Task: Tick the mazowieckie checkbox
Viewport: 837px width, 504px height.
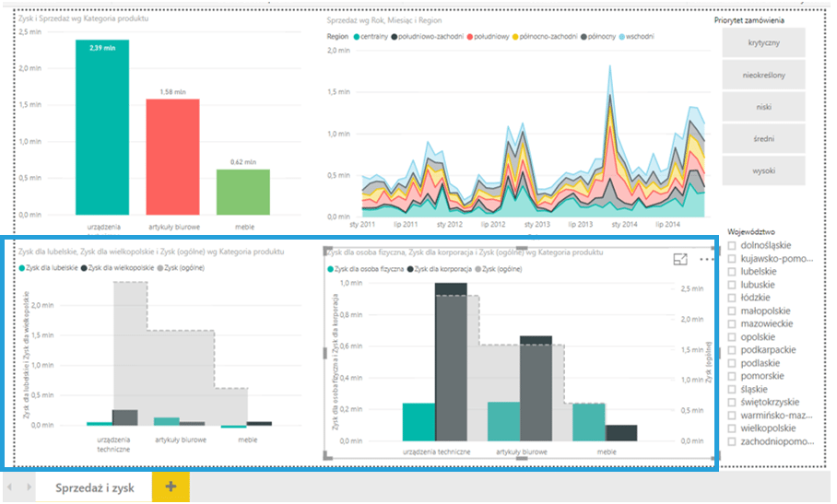Action: (731, 324)
